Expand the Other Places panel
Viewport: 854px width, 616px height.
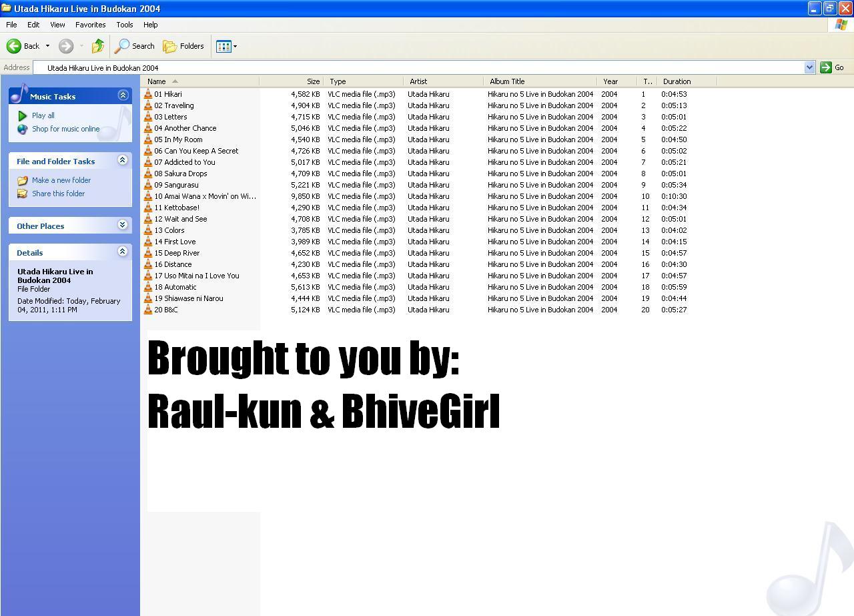tap(123, 225)
